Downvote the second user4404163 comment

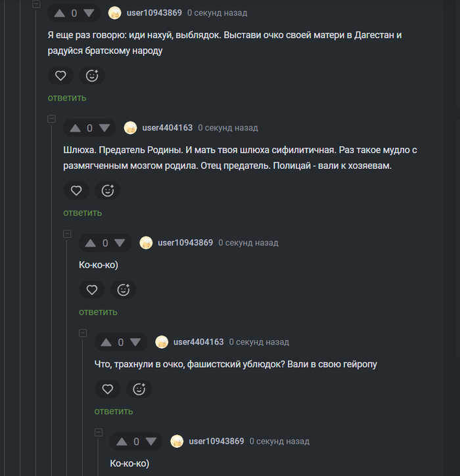(x=135, y=342)
